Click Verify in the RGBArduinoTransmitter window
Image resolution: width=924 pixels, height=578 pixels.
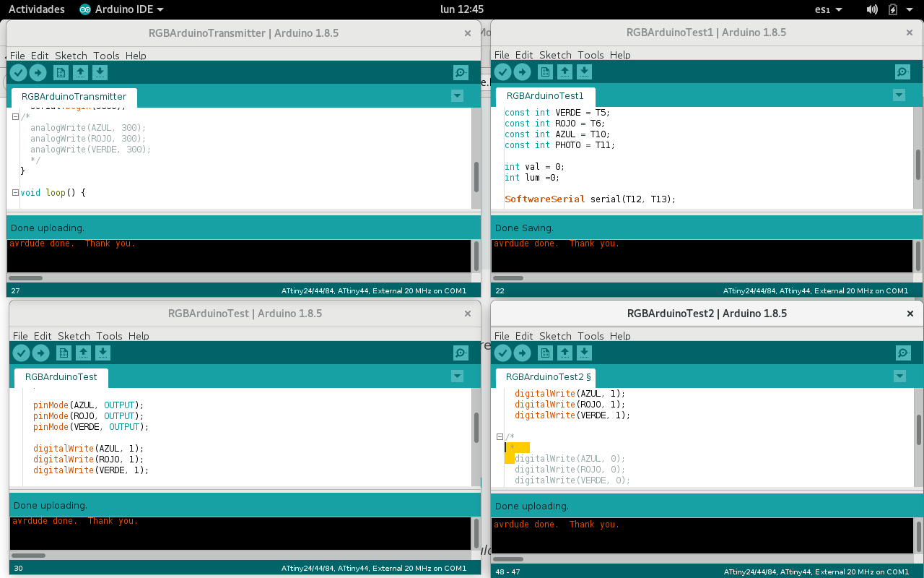pyautogui.click(x=19, y=72)
